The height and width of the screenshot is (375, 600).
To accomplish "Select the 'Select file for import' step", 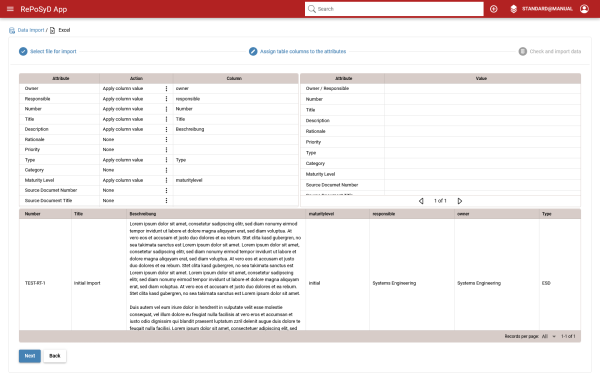I will pos(48,51).
